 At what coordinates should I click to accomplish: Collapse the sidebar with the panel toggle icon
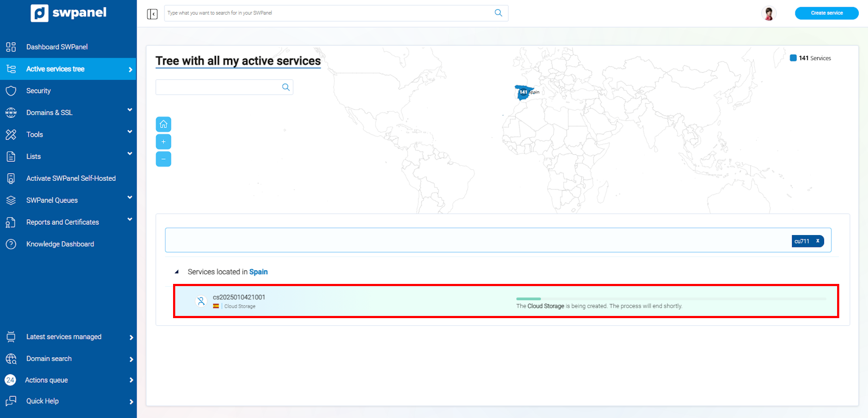(x=152, y=14)
